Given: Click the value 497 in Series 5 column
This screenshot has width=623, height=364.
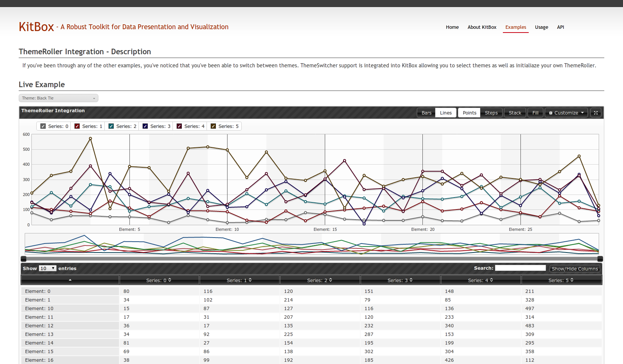Looking at the screenshot, I should coord(529,308).
